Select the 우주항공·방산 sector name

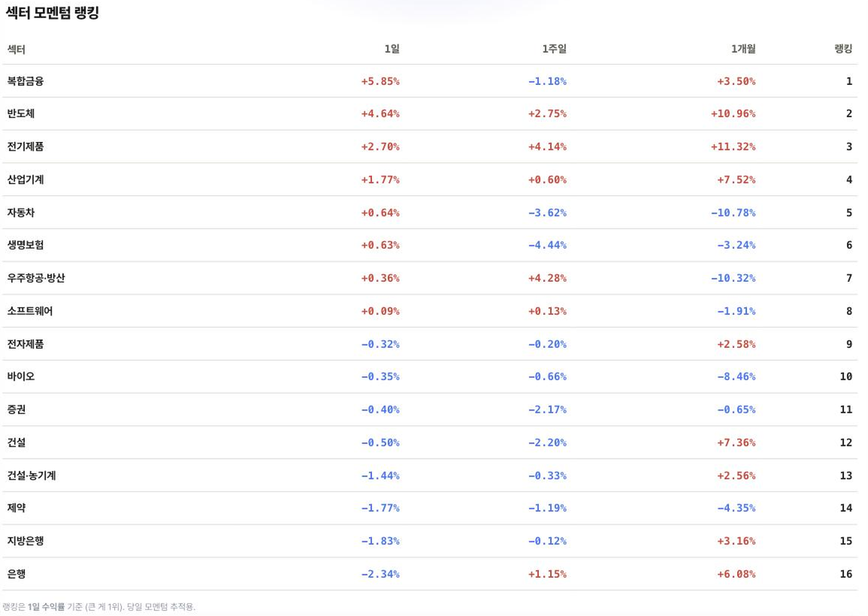36,278
